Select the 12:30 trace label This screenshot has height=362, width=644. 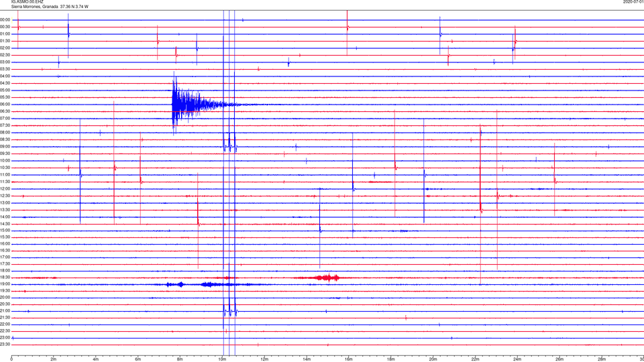pos(5,196)
